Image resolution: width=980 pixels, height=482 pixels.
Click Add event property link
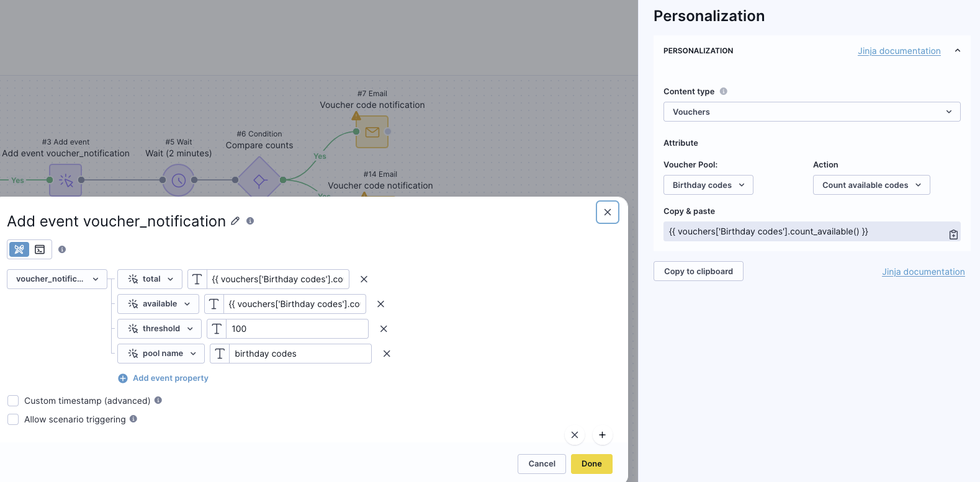163,378
